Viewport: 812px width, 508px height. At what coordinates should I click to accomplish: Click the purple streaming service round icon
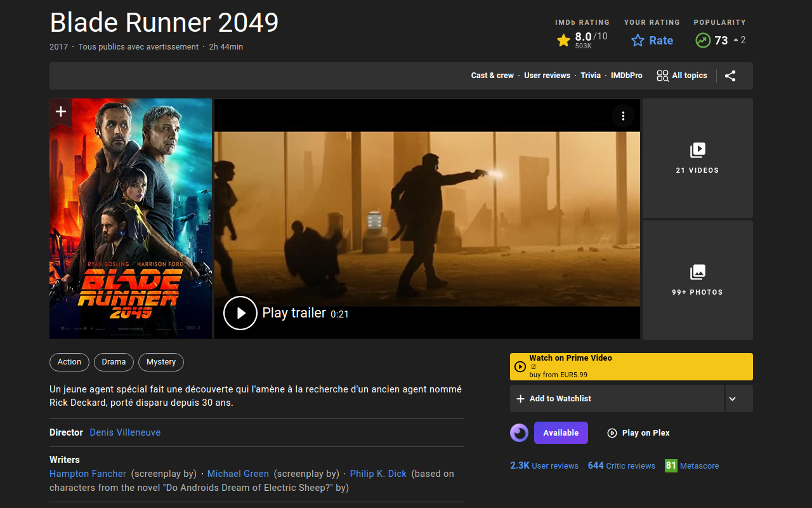520,433
